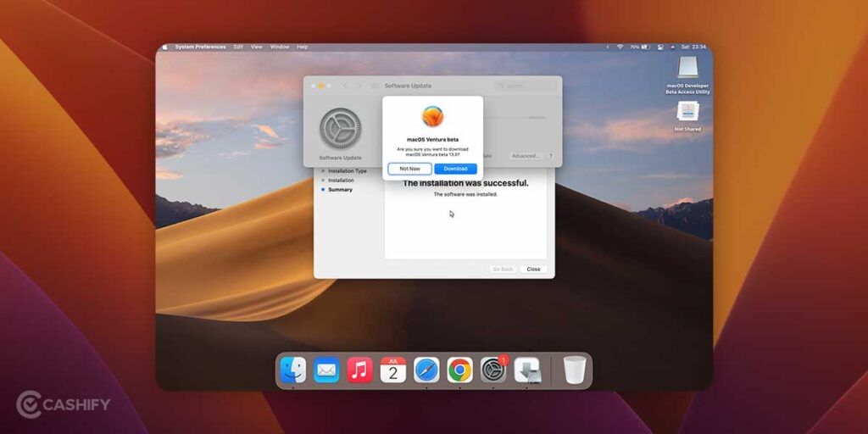This screenshot has width=868, height=434.
Task: Open the View menu
Action: (257, 47)
